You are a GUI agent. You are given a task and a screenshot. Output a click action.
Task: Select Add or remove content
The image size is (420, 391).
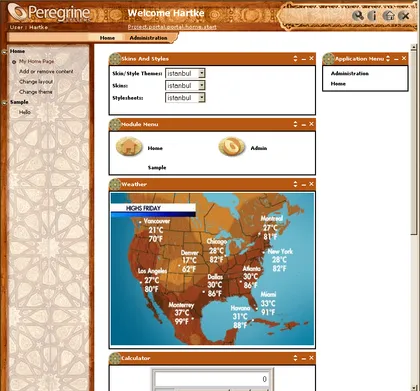coord(46,71)
